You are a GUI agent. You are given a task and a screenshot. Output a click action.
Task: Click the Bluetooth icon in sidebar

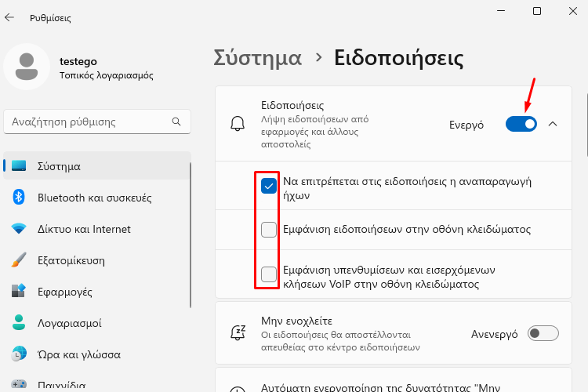pos(19,197)
